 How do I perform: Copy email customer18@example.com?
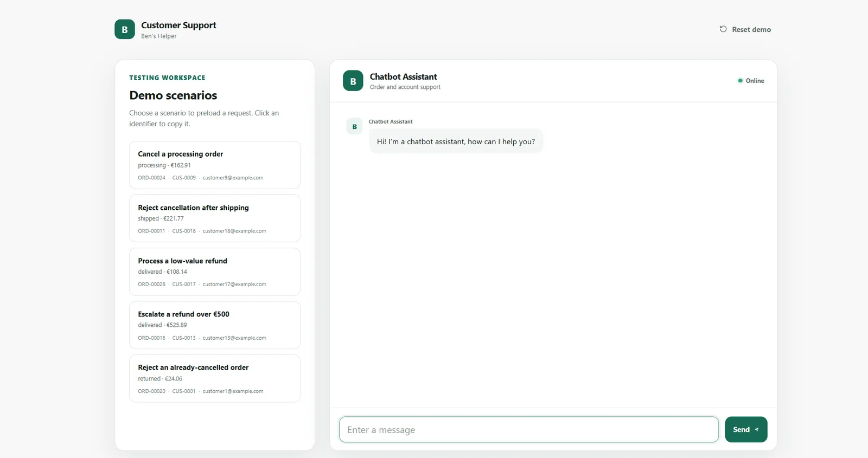(x=234, y=231)
